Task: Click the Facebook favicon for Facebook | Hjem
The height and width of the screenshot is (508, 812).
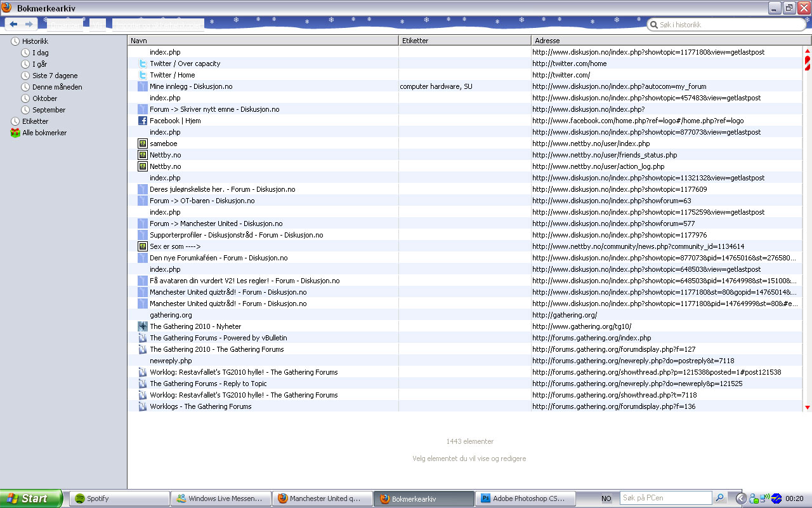Action: tap(143, 121)
